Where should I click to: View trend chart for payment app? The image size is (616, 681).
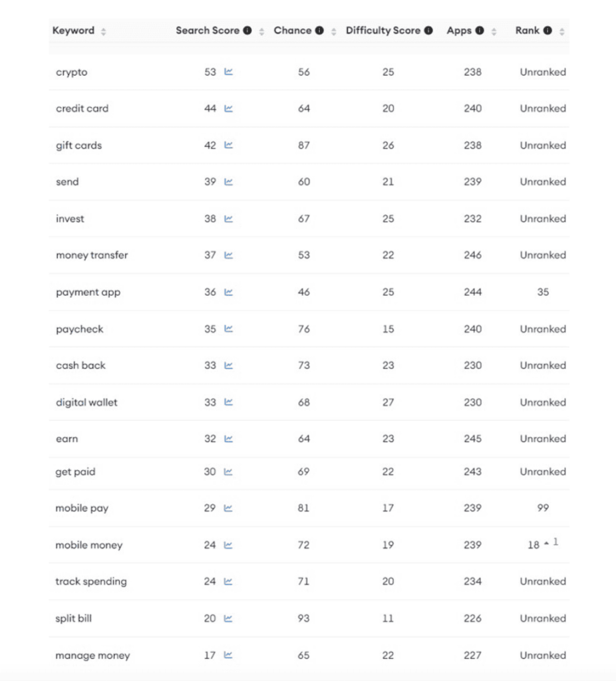(x=228, y=292)
